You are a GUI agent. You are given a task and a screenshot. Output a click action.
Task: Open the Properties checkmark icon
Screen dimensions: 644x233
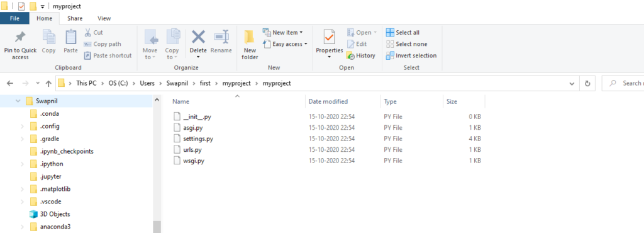click(329, 37)
